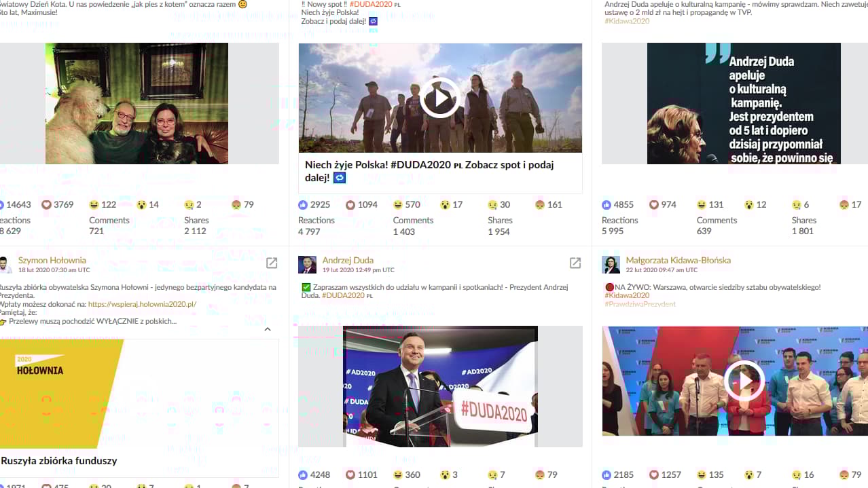Click the wow icon showing 12

coord(749,204)
